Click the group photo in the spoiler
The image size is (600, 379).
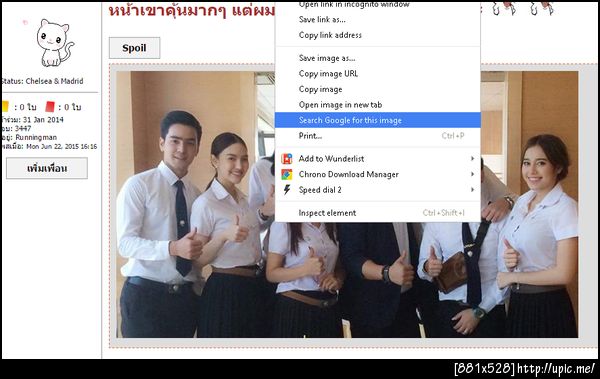tap(347, 204)
